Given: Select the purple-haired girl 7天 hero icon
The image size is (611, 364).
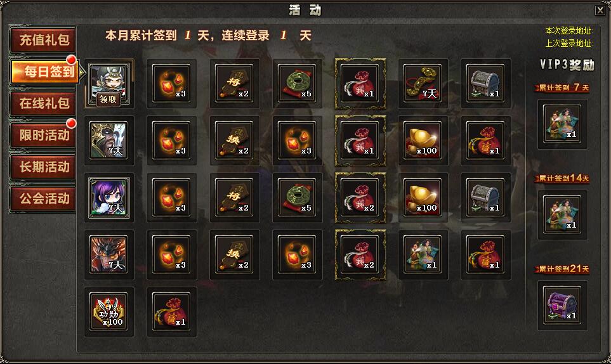Looking at the screenshot, I should (108, 197).
